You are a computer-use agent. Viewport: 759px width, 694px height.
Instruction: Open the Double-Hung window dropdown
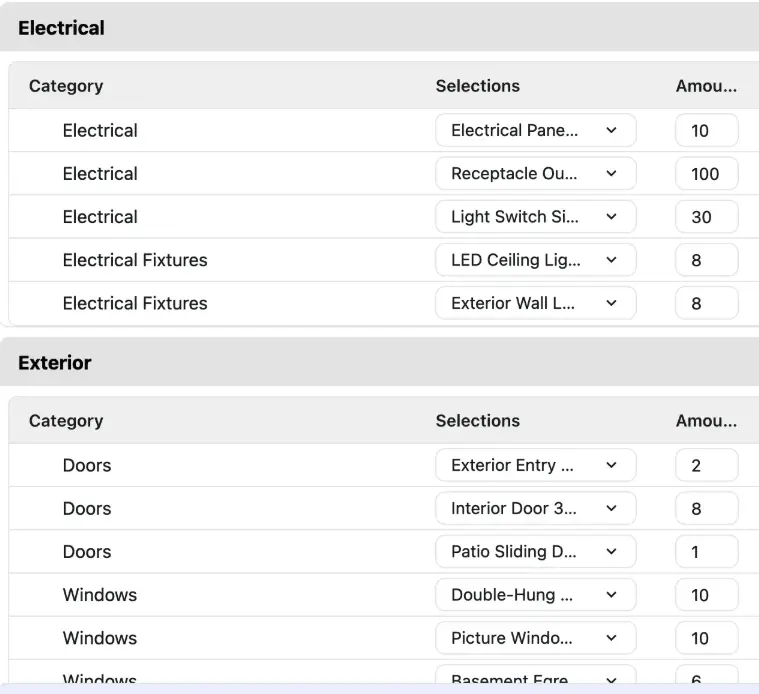pos(535,595)
